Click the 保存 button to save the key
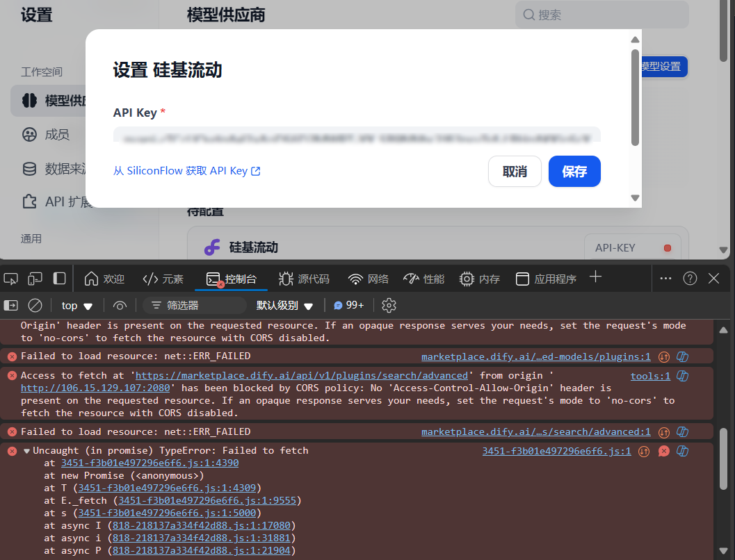Viewport: 735px width, 560px height. point(574,172)
